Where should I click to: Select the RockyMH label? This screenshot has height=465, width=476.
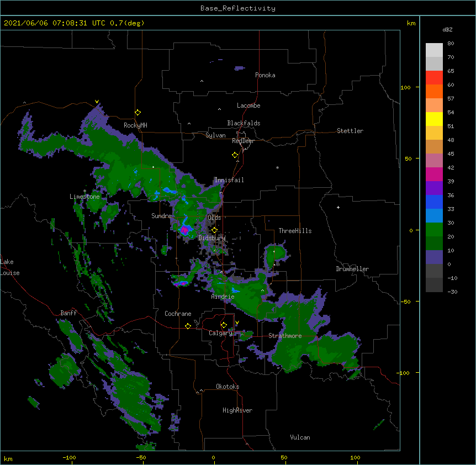(x=135, y=125)
